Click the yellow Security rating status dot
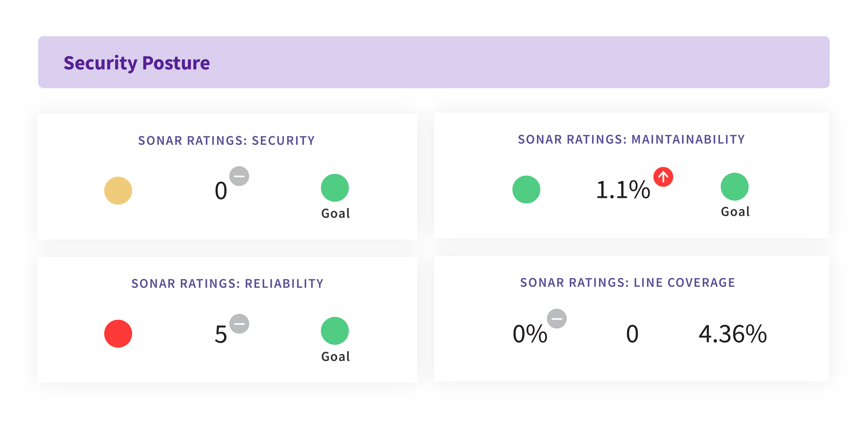Screen dimensions: 868x422 click(118, 190)
